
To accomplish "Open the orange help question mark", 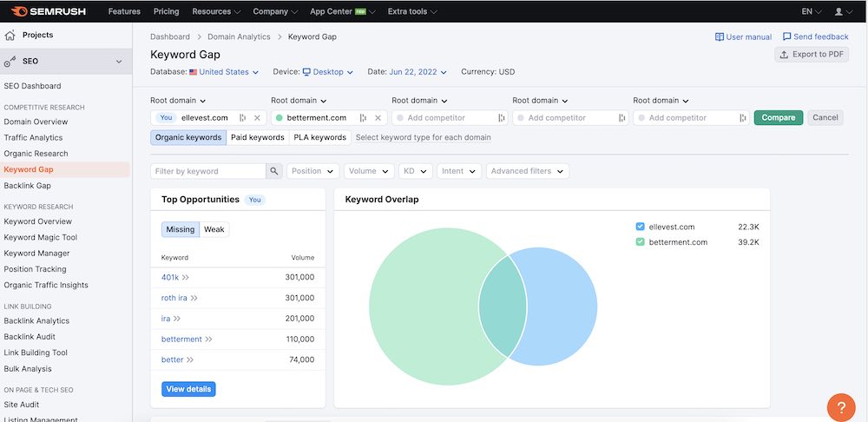I will point(840,406).
